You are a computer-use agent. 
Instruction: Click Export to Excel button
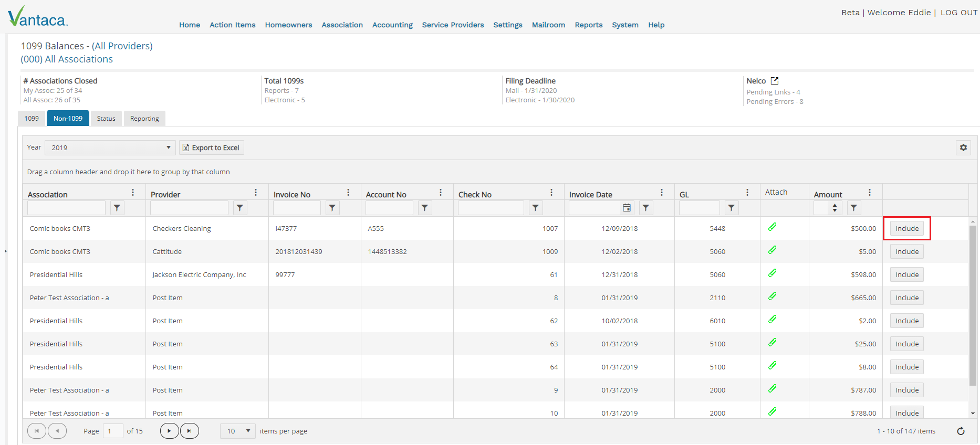tap(211, 147)
